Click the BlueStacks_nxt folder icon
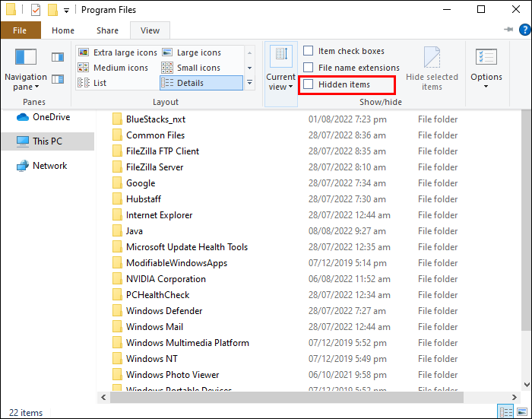532x419 pixels. [117, 119]
